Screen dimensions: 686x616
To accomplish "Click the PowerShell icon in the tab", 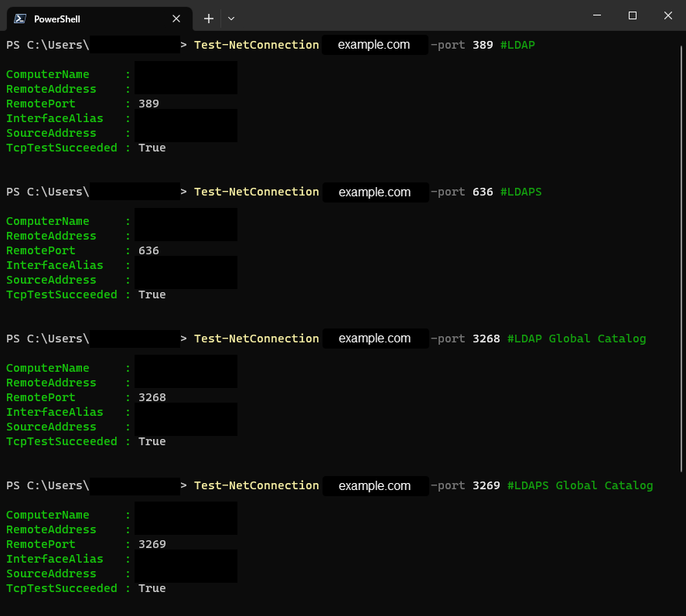I will click(x=20, y=19).
